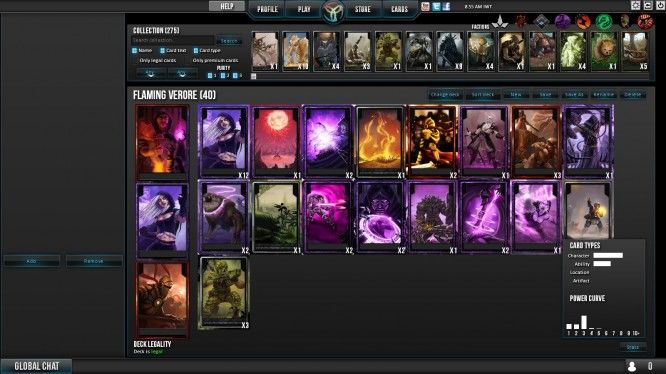This screenshot has width=666, height=374.
Task: Click the power quit icon
Action: coord(660,5)
